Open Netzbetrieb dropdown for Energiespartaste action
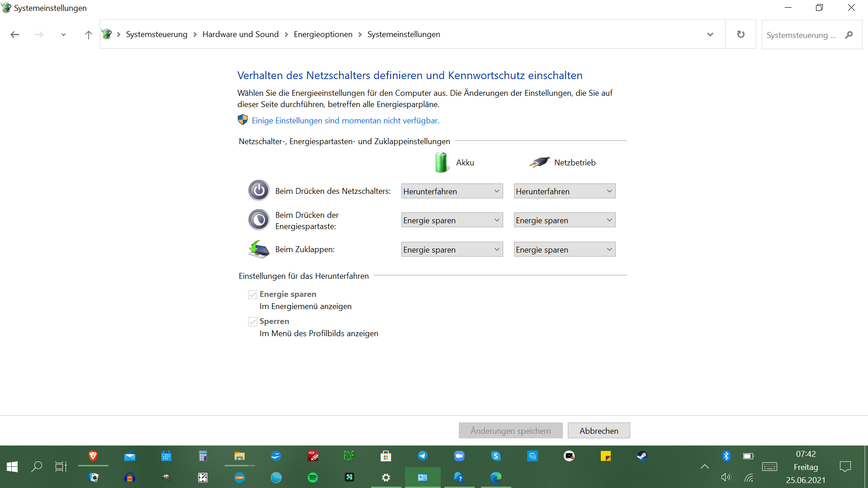Screen dimensions: 868x488 [564, 220]
